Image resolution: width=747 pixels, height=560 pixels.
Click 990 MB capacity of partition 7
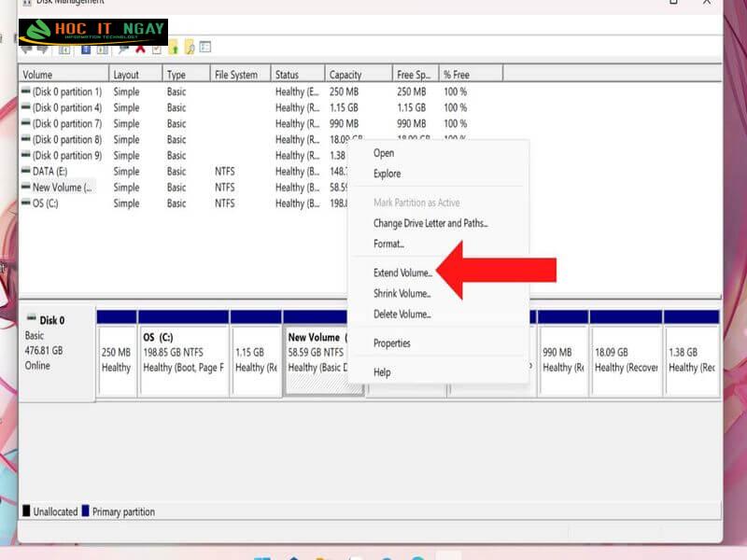click(x=344, y=123)
